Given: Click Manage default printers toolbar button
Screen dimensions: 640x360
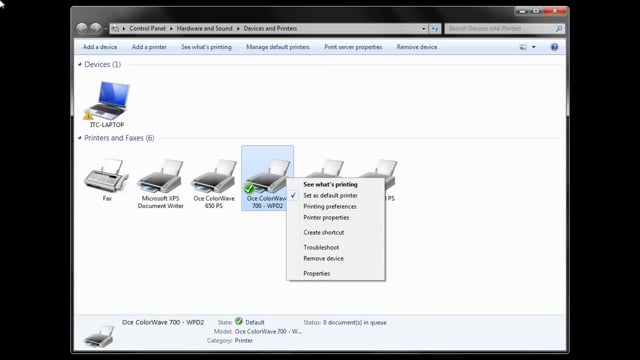Looking at the screenshot, I should pyautogui.click(x=278, y=47).
